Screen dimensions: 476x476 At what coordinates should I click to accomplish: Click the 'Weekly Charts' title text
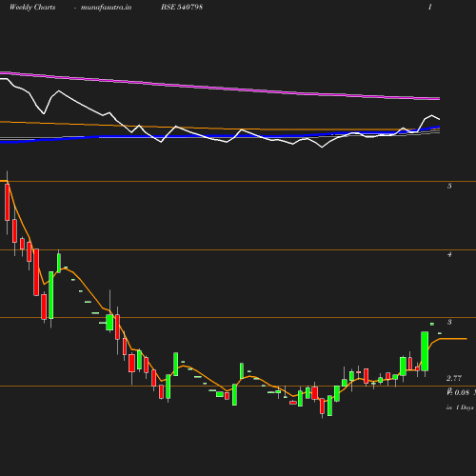(x=32, y=8)
